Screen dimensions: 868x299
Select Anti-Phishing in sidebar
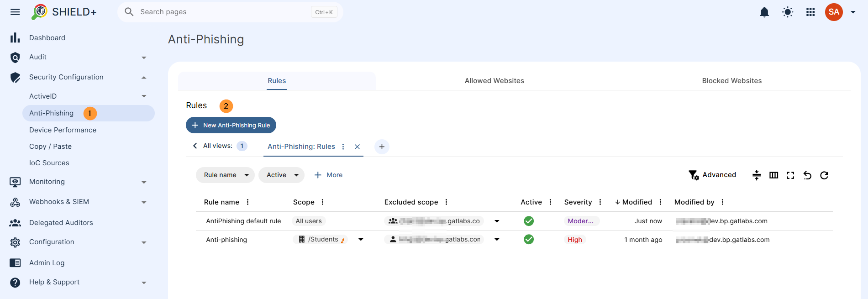point(89,113)
